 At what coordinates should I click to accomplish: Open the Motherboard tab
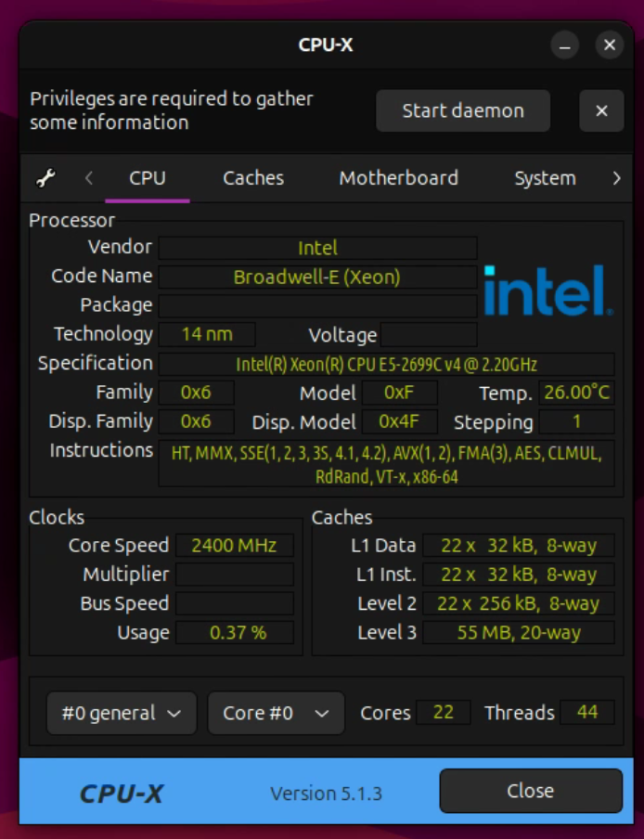[398, 178]
